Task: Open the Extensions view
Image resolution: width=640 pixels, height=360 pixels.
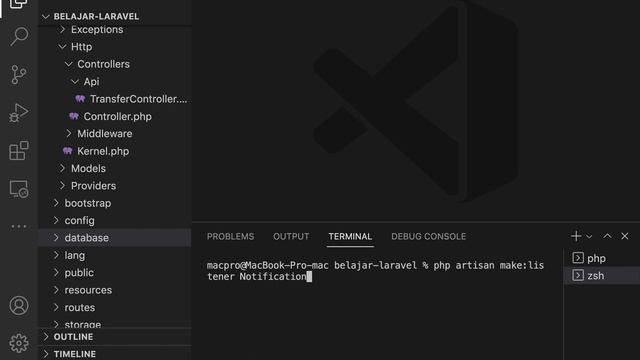Action: pos(19,151)
